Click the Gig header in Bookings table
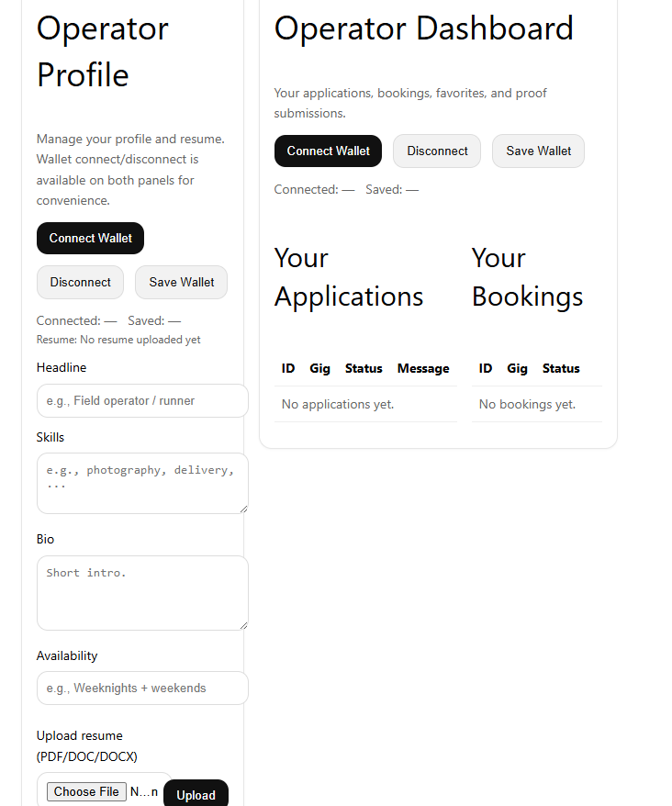 coord(517,368)
